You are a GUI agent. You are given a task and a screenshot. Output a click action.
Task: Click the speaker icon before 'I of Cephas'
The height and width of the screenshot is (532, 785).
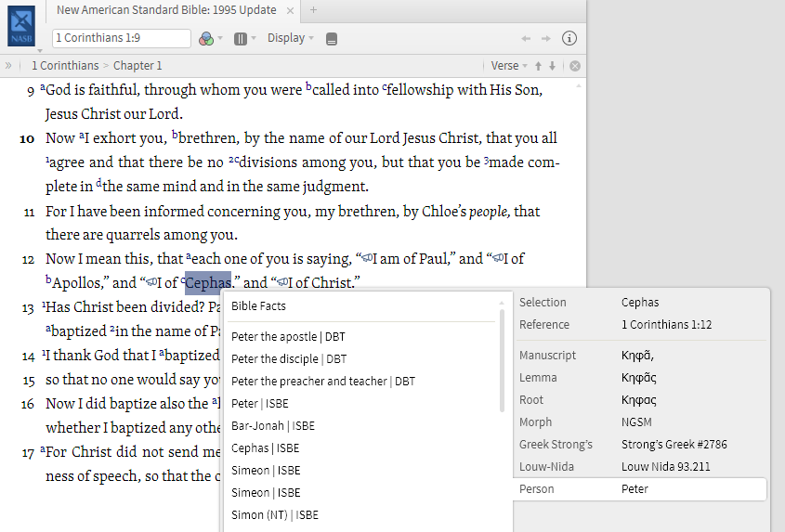(151, 282)
